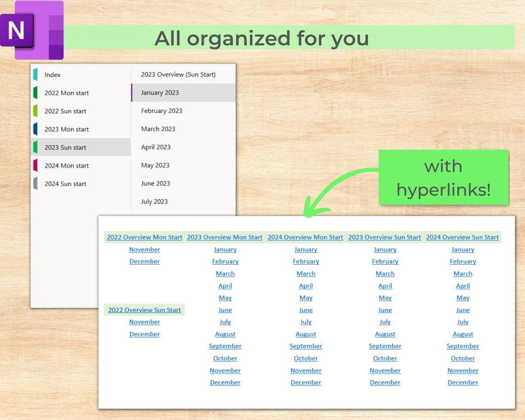
Task: Click the 2022 Overview Sun Start link
Action: coord(144,310)
